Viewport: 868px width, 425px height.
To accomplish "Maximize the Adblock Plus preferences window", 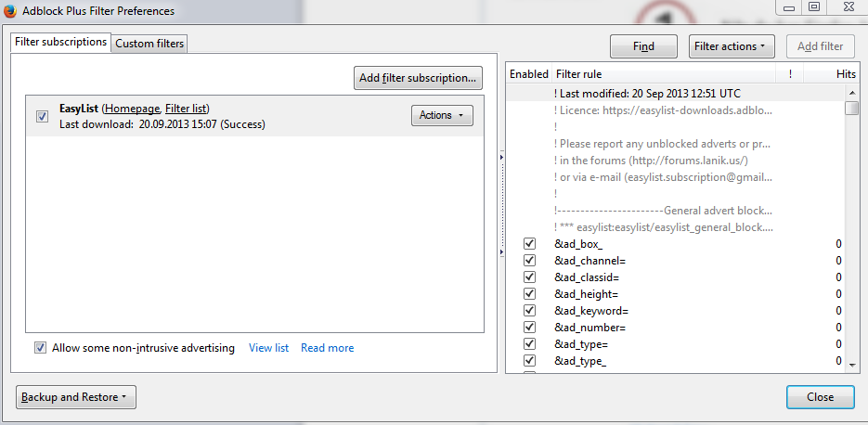I will coord(814,6).
